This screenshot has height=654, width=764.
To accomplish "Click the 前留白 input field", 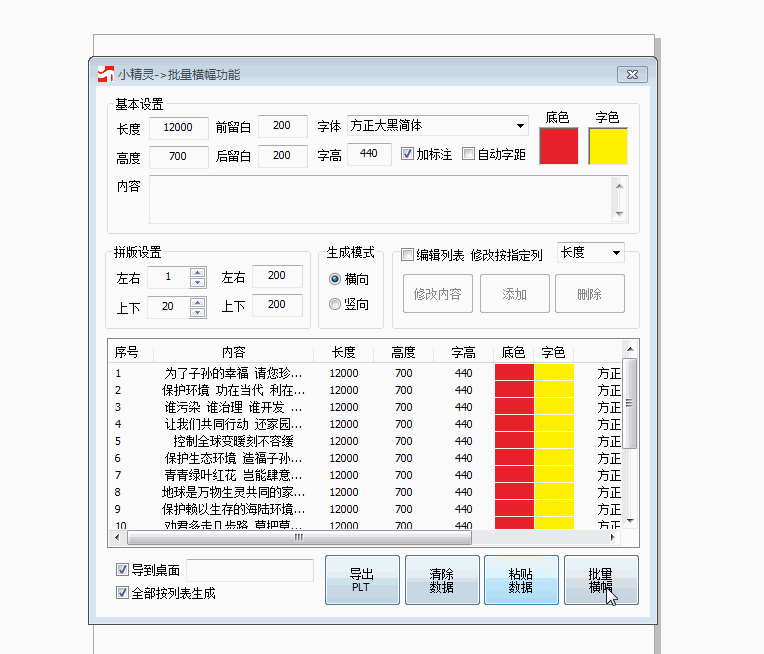I will [283, 126].
